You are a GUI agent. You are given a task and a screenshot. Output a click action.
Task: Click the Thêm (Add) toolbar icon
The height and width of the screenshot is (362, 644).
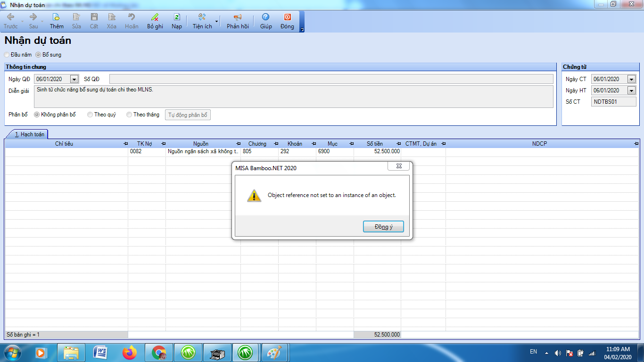[57, 17]
